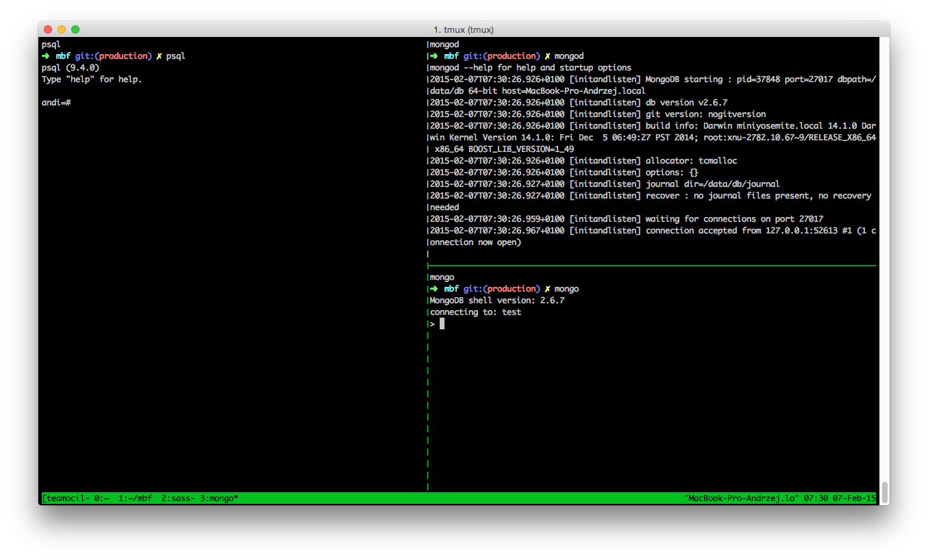Screen dimensions: 928x560
Task: Select the teamocil session name in status bar
Action: tap(66, 498)
